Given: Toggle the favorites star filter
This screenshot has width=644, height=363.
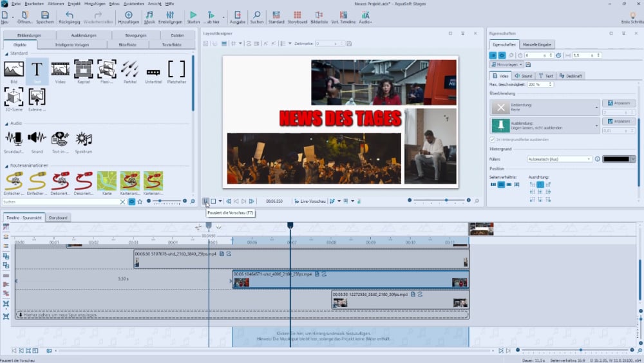Looking at the screenshot, I should [x=140, y=201].
